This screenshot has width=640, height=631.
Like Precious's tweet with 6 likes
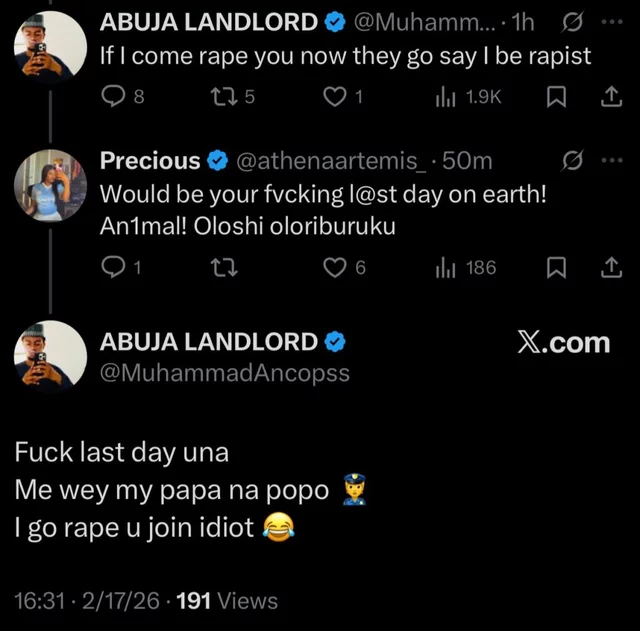[338, 267]
